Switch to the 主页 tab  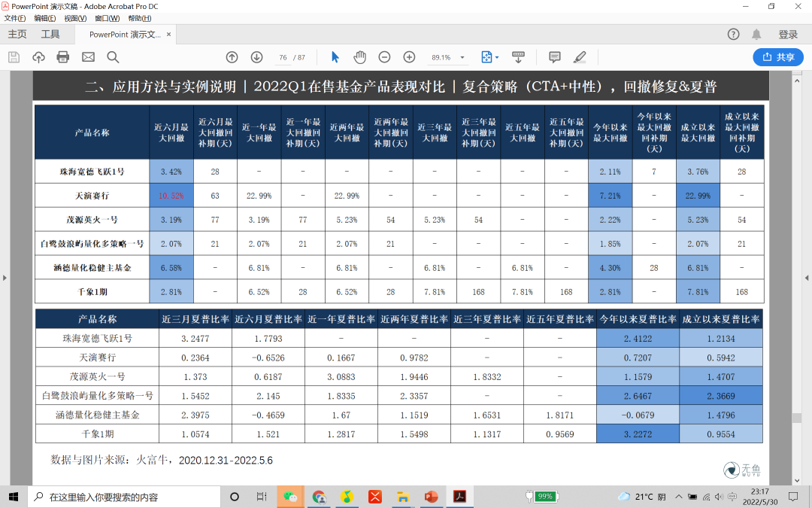pos(17,34)
